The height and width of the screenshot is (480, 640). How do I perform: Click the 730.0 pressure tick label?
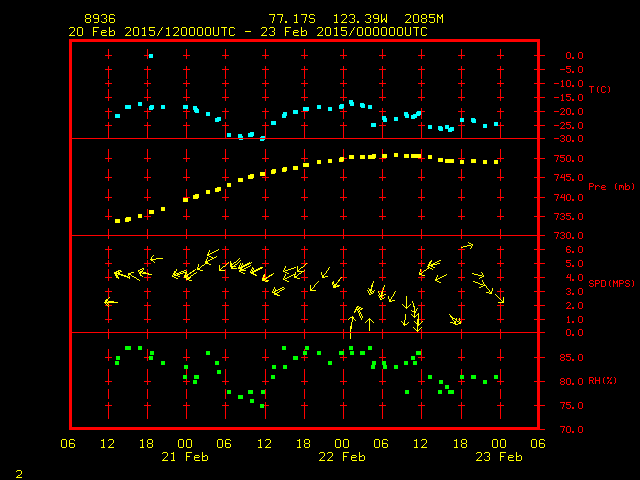[x=569, y=236]
